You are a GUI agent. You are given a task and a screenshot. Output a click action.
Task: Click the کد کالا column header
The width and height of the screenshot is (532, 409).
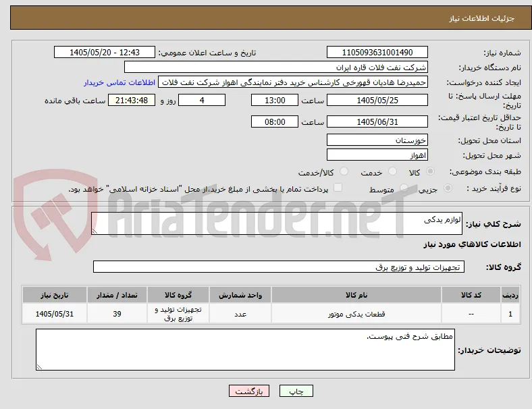coord(471,295)
